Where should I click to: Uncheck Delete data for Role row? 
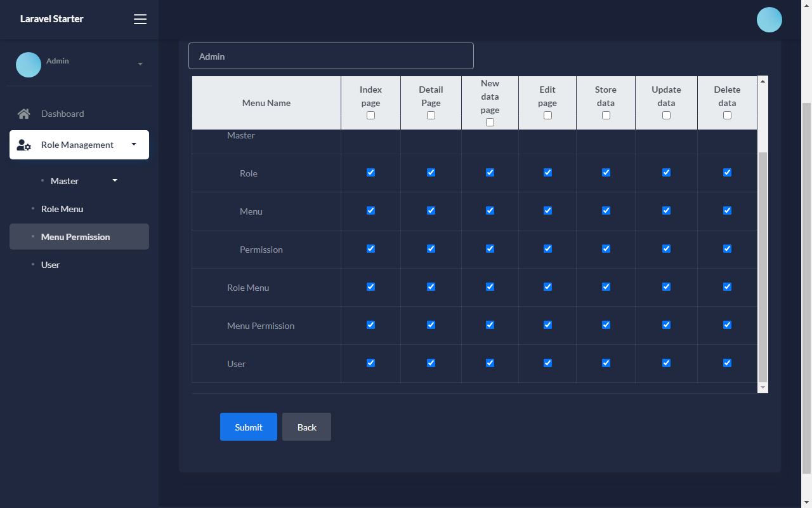727,172
